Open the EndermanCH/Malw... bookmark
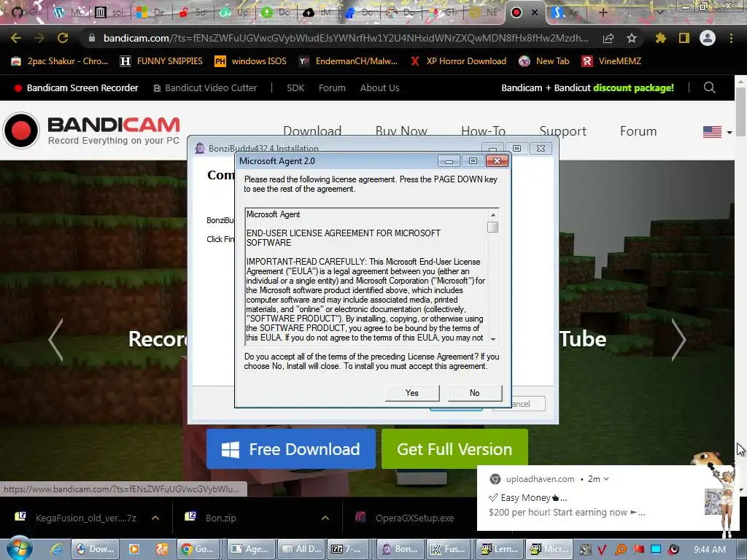This screenshot has width=747, height=560. coord(348,61)
